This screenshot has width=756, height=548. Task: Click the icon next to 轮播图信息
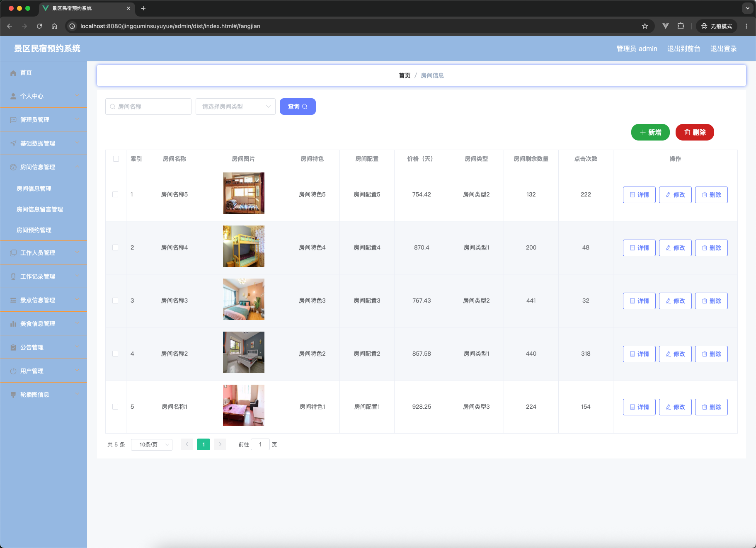click(x=13, y=395)
